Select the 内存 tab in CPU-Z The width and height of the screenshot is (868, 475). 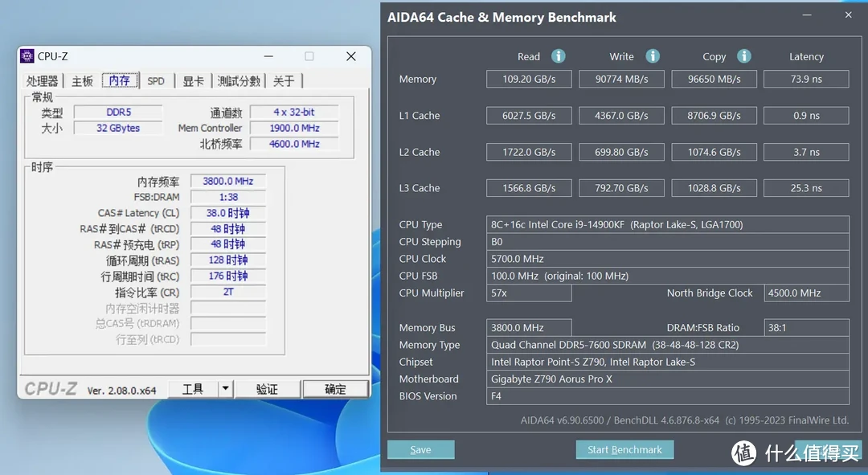point(120,80)
